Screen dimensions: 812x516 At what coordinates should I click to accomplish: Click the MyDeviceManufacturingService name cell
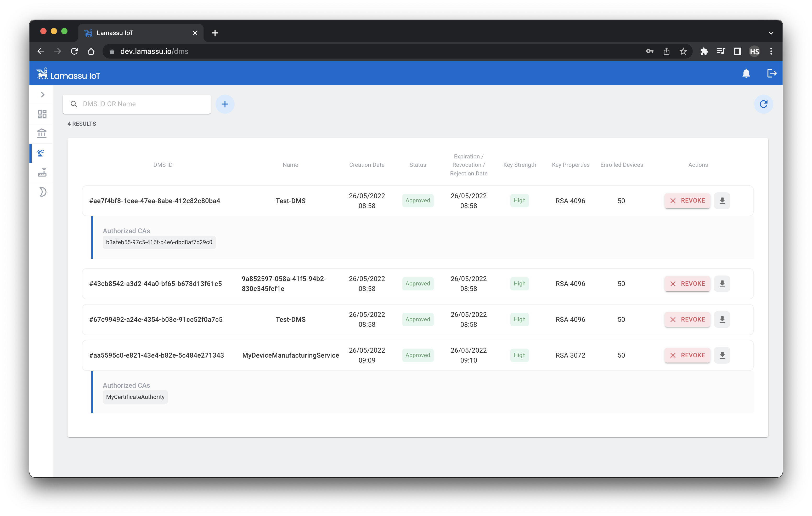click(291, 355)
